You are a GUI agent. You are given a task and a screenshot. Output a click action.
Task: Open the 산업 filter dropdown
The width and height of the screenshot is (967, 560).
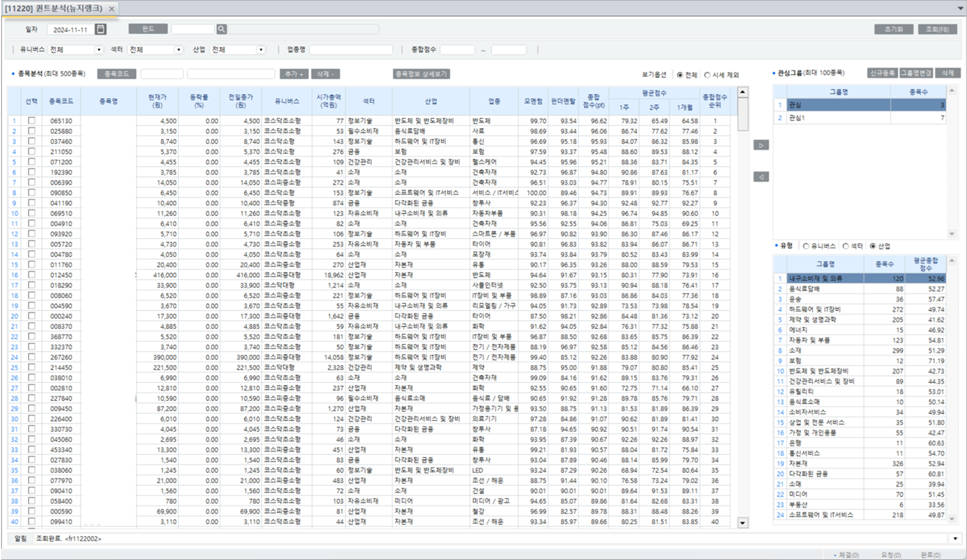261,50
